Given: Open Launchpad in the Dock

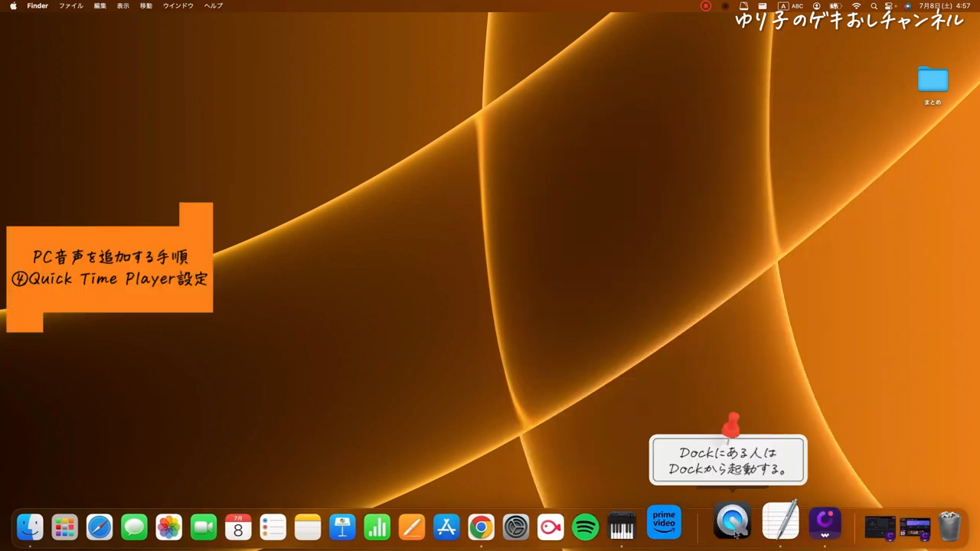Looking at the screenshot, I should point(64,527).
